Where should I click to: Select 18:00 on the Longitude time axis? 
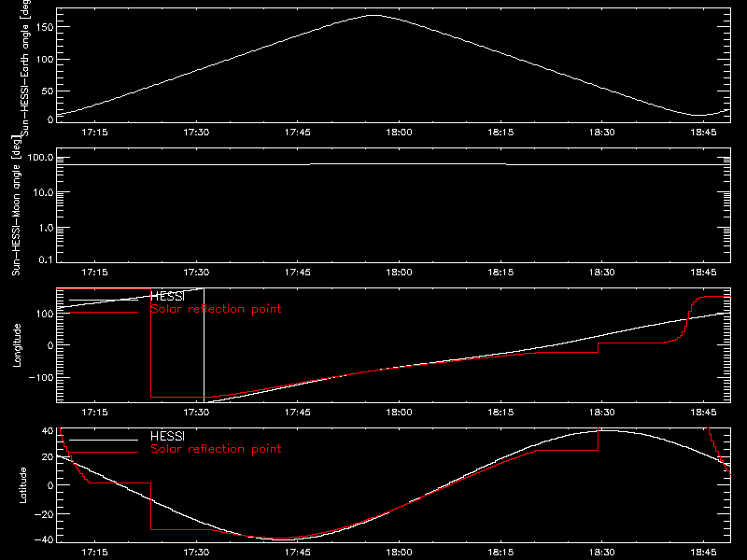pyautogui.click(x=399, y=412)
